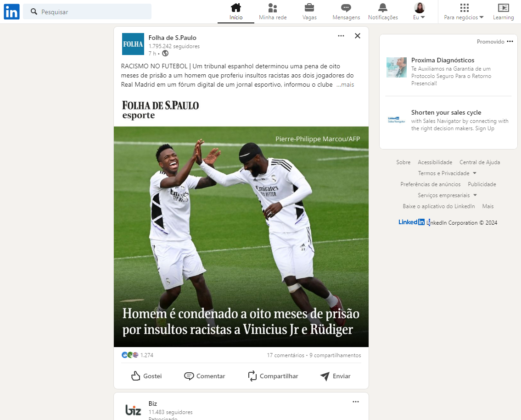Click the Proxima Diagnósticos ad thumbnail
The image size is (521, 420).
(397, 67)
